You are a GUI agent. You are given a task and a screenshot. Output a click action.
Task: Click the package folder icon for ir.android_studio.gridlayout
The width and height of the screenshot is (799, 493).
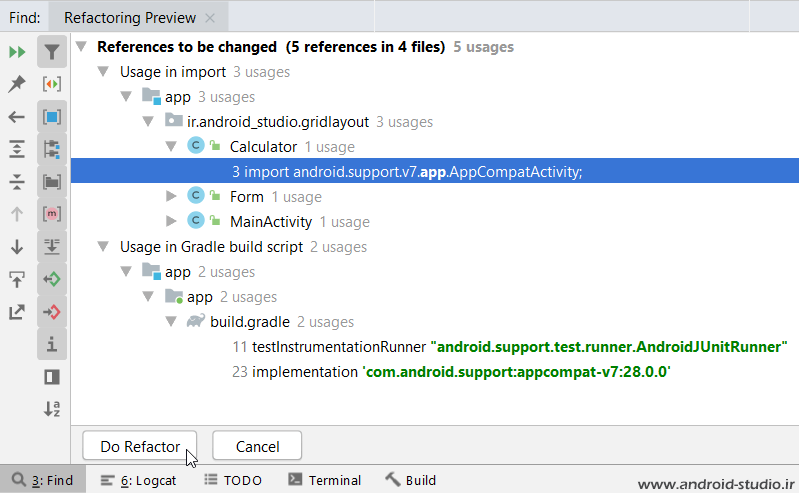[174, 121]
